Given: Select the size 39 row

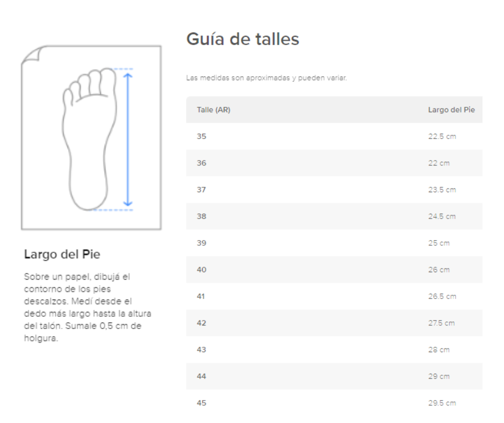Looking at the screenshot, I should pyautogui.click(x=334, y=243).
